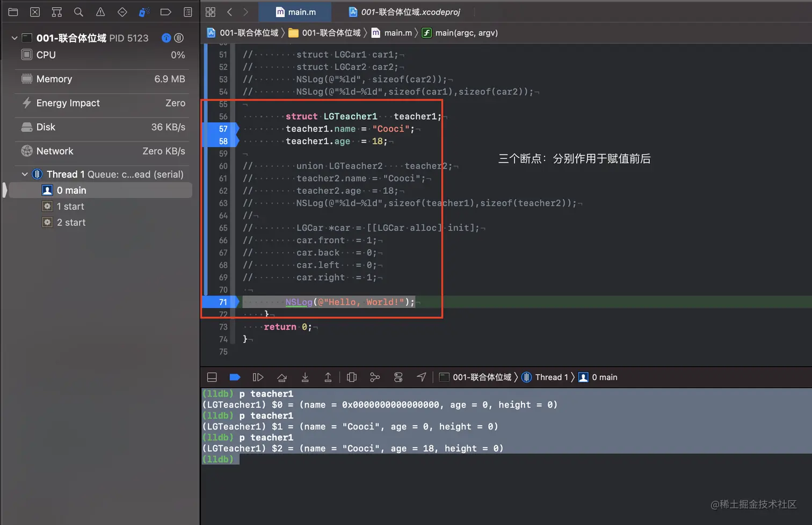Open the Network gauge
Viewport: 812px width, 525px height.
(x=103, y=151)
